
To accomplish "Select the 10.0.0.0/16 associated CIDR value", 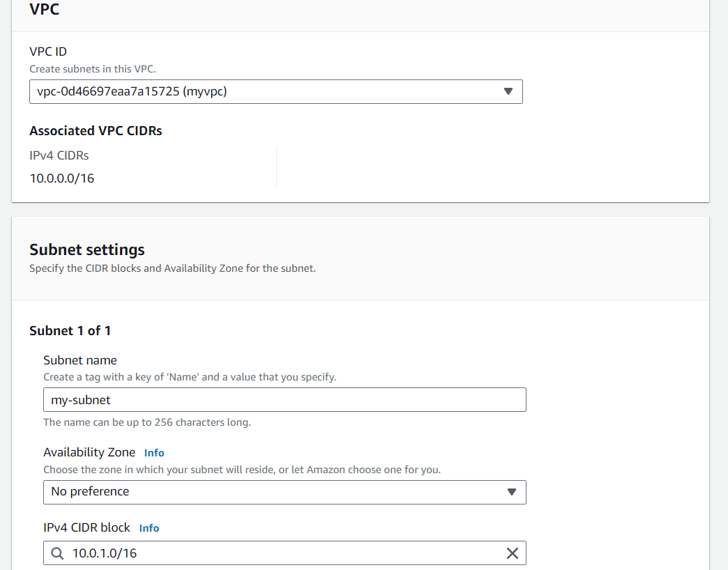I will click(62, 178).
